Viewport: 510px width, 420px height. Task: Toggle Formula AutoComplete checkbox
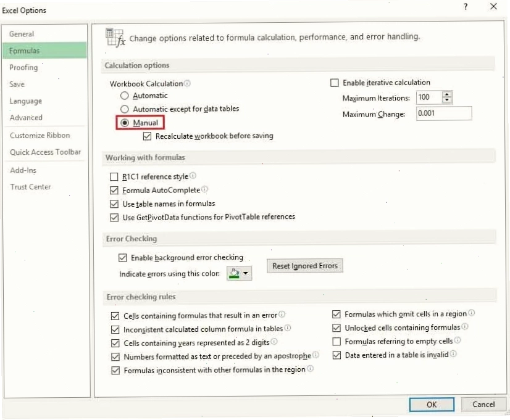click(x=114, y=191)
